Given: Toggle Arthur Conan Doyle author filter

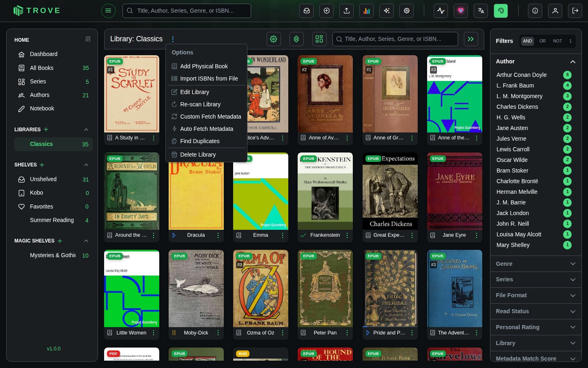Looking at the screenshot, I should [x=534, y=75].
